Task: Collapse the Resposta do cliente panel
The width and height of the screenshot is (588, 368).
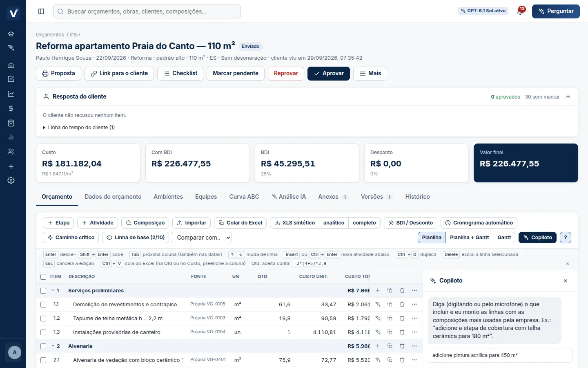Action: click(568, 97)
